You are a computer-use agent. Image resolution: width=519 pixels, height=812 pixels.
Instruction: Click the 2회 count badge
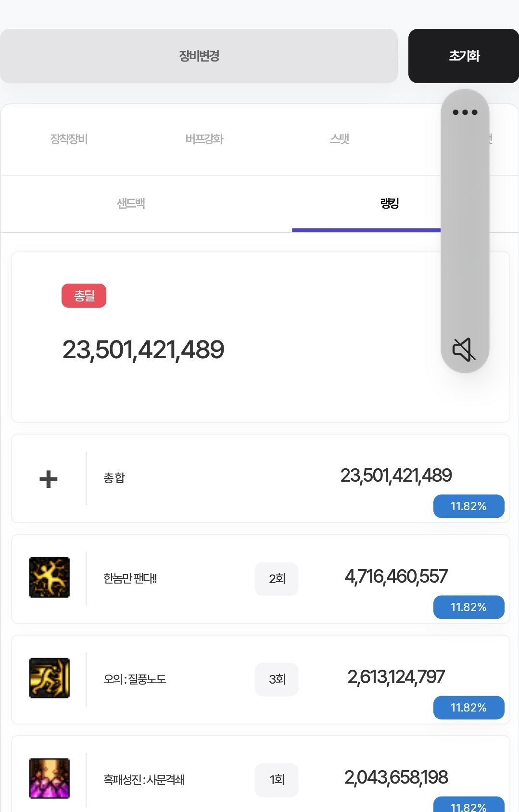coord(277,579)
